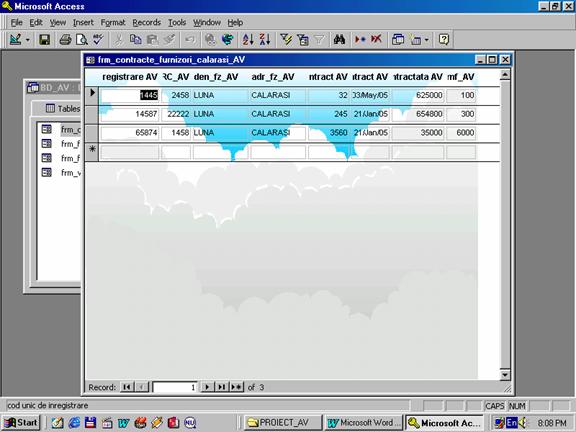Expand the New Object dropdown arrow
Viewport: 576px width, 432px height.
coord(426,40)
